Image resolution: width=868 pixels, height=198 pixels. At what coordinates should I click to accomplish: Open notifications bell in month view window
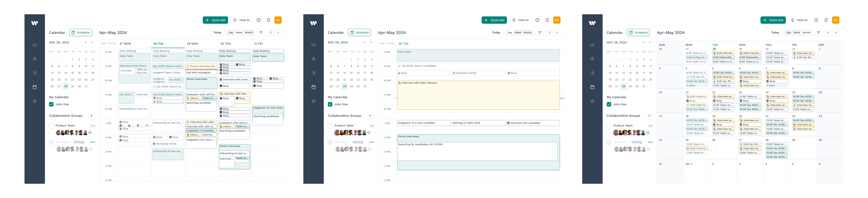point(826,20)
